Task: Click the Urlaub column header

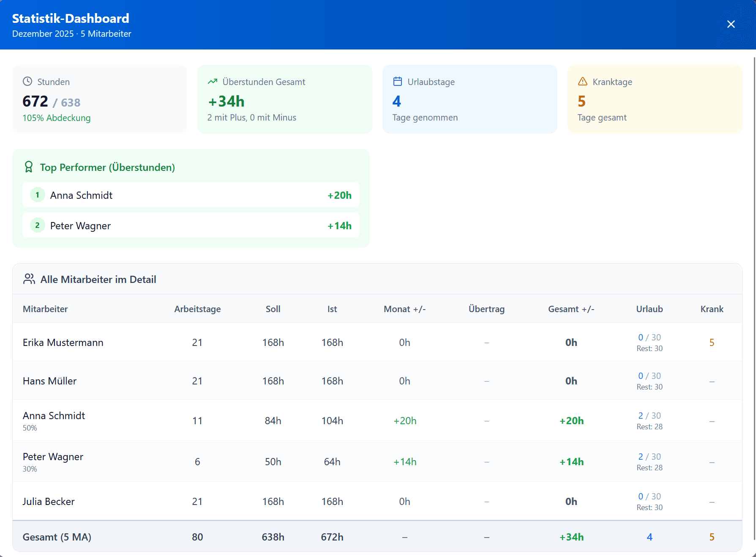Action: [x=649, y=309]
